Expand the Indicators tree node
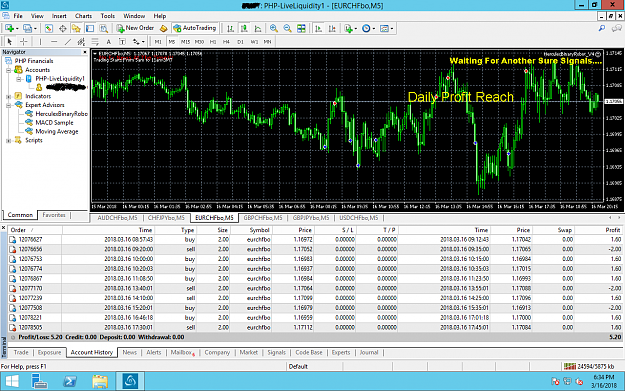Image resolution: width=625 pixels, height=391 pixels. [8, 96]
